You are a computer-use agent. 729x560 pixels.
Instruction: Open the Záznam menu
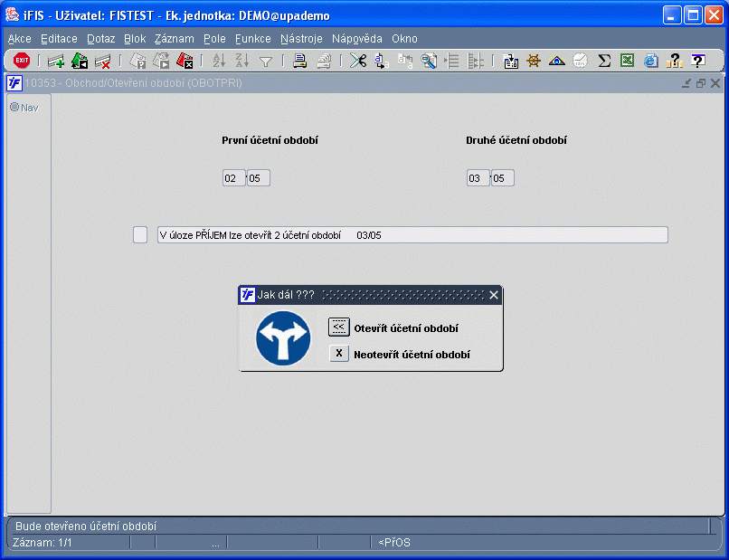[175, 39]
